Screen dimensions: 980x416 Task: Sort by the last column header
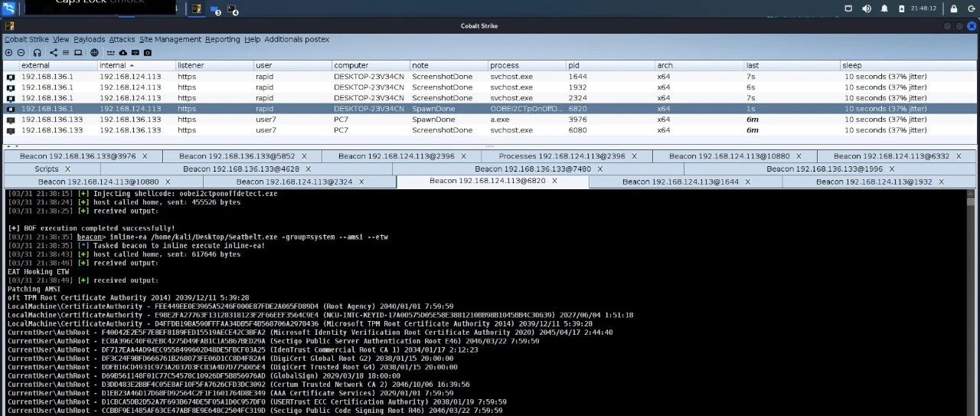(792, 65)
